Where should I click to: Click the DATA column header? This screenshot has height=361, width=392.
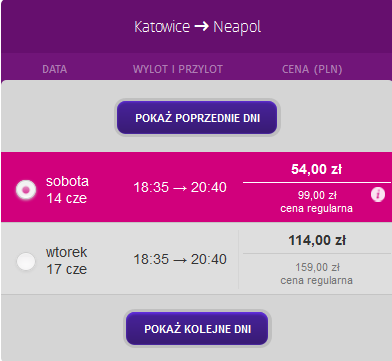[55, 69]
